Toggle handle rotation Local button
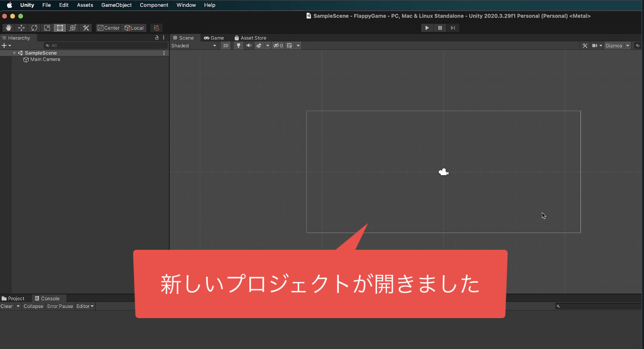The image size is (644, 349). 134,28
